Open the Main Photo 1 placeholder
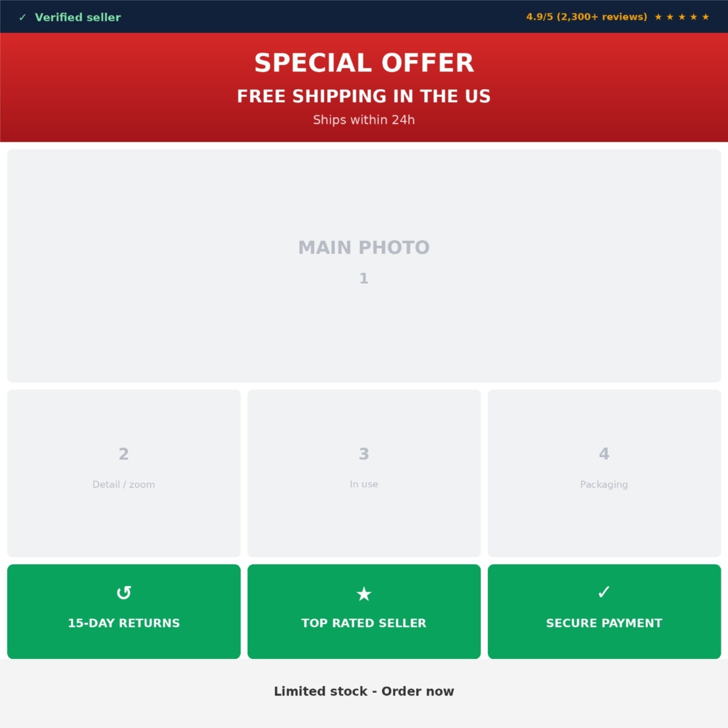This screenshot has height=728, width=728. click(x=364, y=266)
